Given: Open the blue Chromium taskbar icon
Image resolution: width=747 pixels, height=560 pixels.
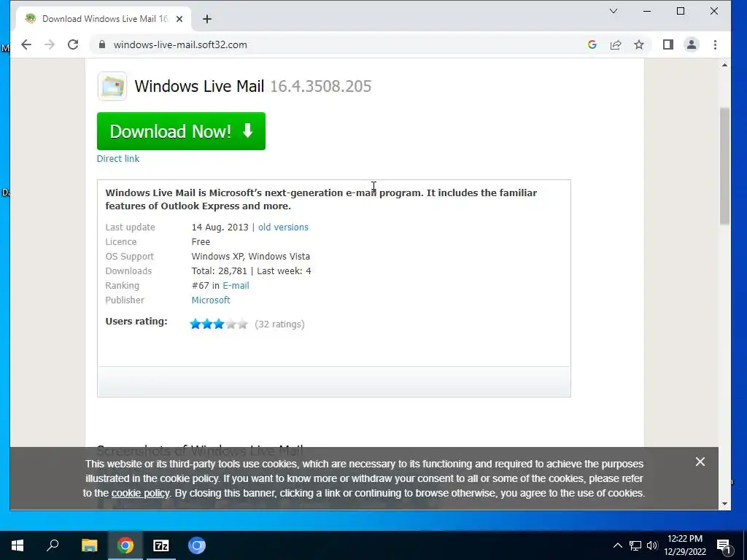Looking at the screenshot, I should [x=197, y=545].
